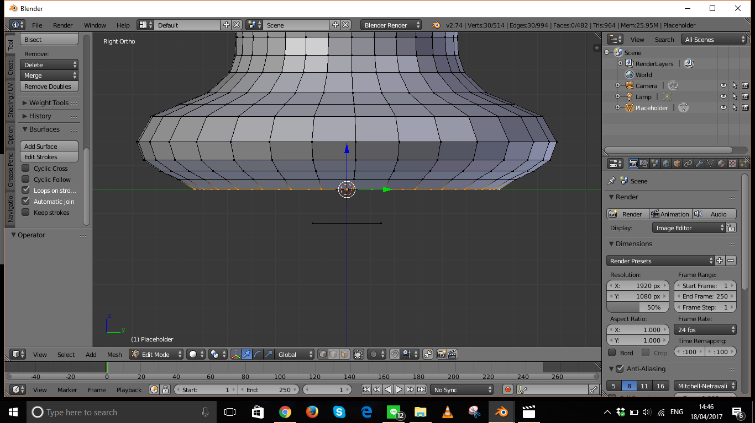Open the World properties tab icon
The height and width of the screenshot is (423, 755).
click(666, 164)
